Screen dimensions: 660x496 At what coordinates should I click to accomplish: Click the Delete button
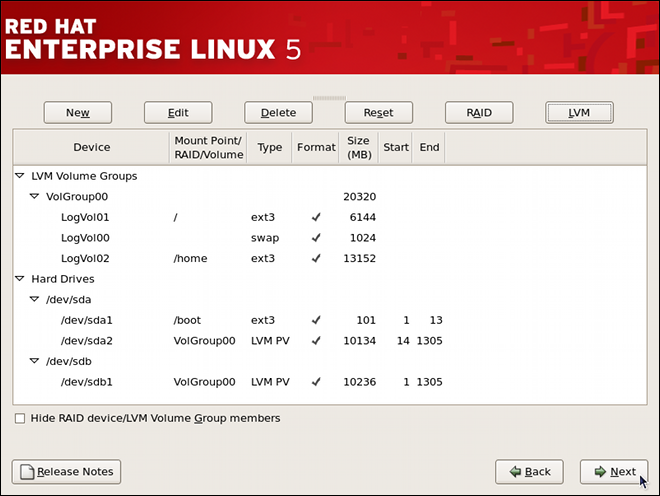click(x=278, y=112)
